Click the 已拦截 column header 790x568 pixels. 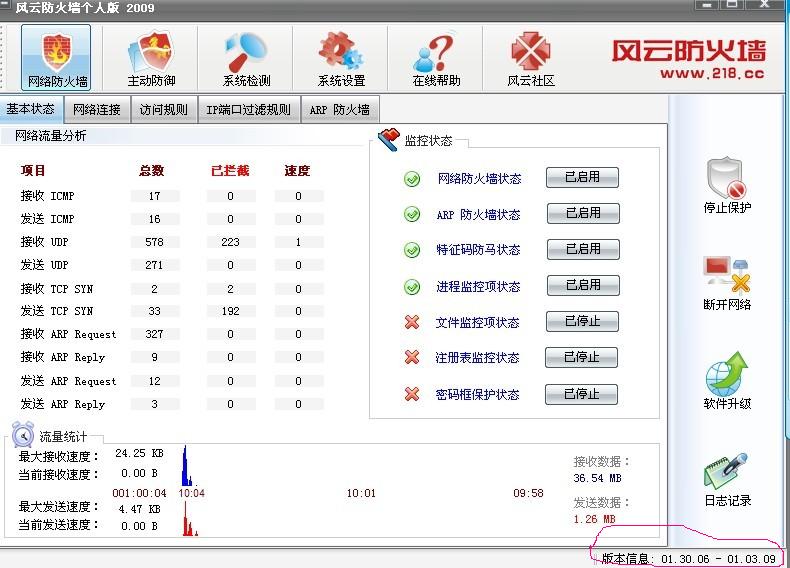230,171
